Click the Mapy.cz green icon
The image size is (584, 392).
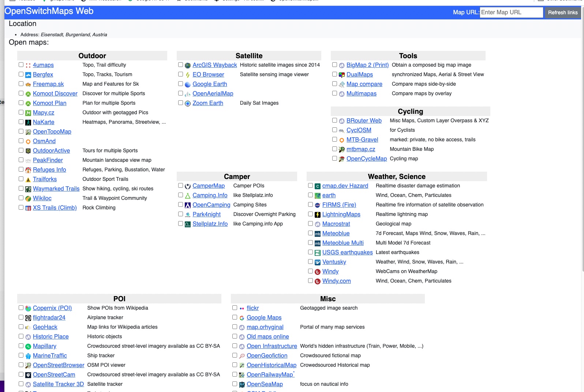click(28, 113)
